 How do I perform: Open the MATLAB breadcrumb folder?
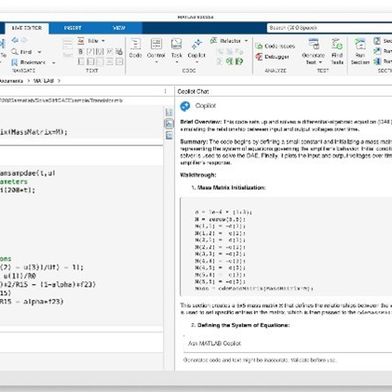point(43,81)
